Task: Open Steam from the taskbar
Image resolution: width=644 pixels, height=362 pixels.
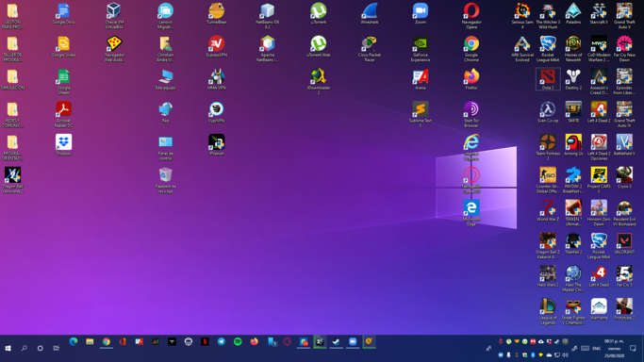Action: pyautogui.click(x=336, y=341)
